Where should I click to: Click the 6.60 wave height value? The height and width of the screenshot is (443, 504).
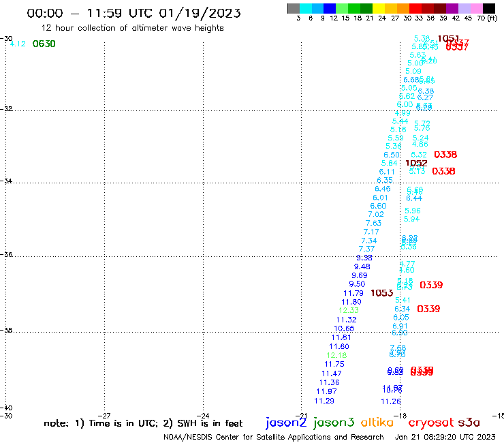[x=378, y=206]
